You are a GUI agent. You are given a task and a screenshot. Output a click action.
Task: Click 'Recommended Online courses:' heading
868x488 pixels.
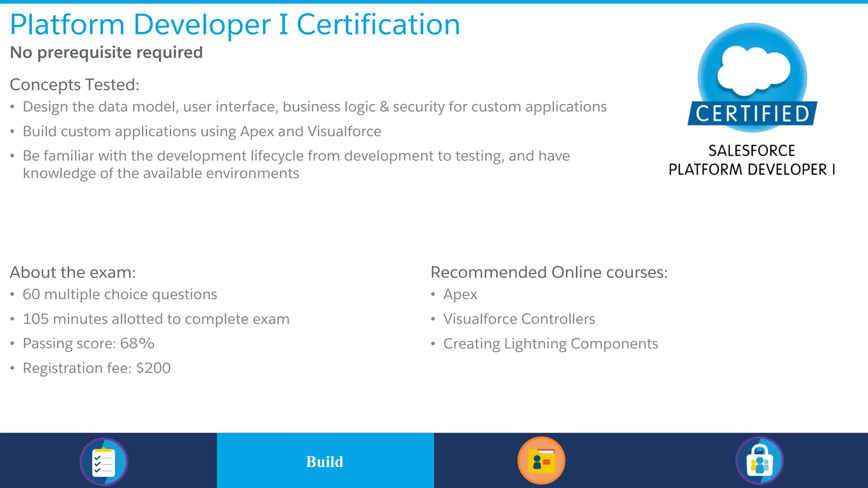549,272
